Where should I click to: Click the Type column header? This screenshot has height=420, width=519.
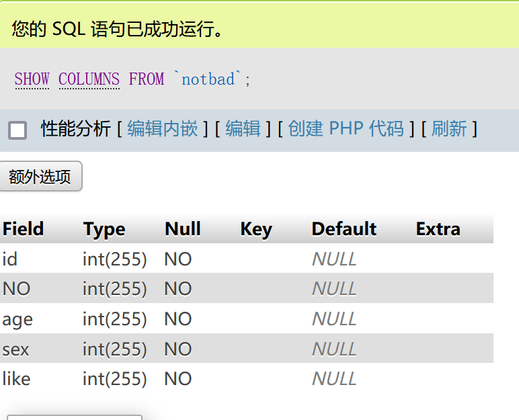pos(104,229)
